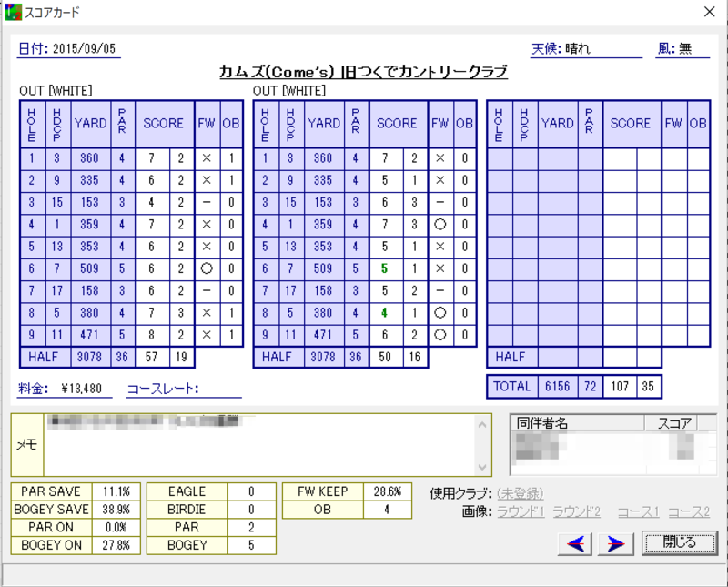Click the BOGEY ON value 27.8%
The height and width of the screenshot is (587, 728).
coord(116,545)
